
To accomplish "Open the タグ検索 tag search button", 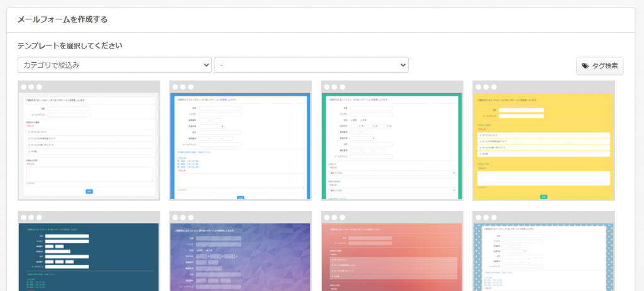I will 599,65.
